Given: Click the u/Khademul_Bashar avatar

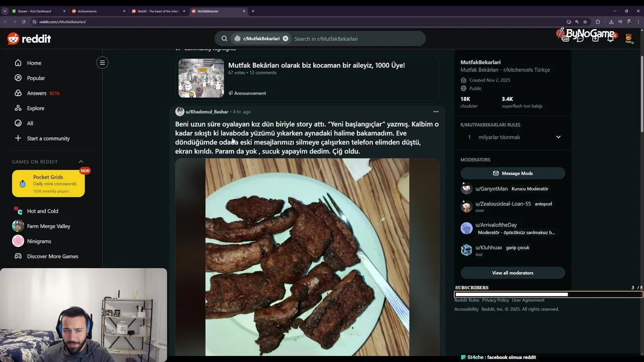Looking at the screenshot, I should 180,112.
